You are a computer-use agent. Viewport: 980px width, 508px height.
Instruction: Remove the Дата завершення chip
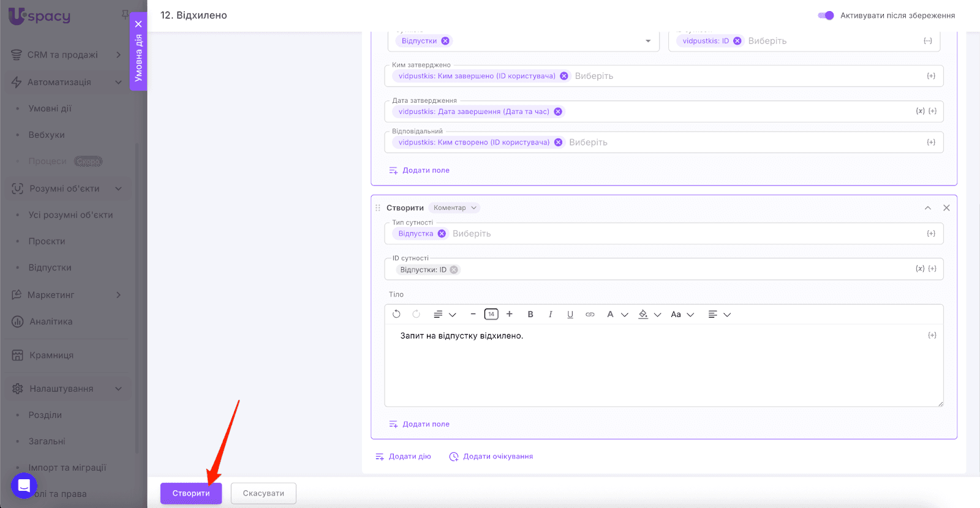[x=558, y=111]
